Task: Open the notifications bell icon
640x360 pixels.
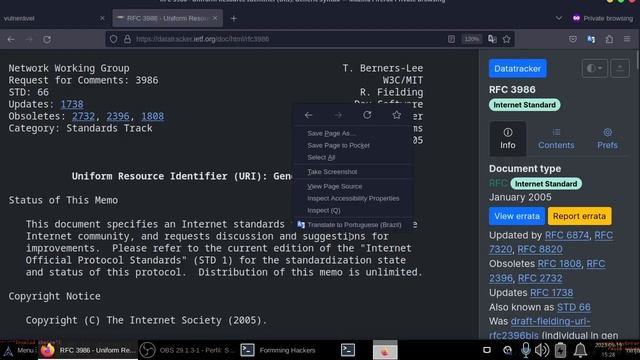Action: [x=580, y=350]
